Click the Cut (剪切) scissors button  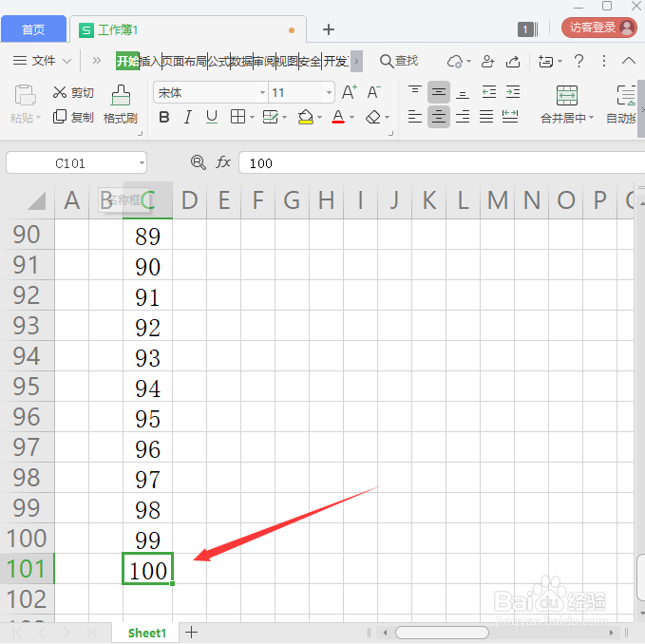tap(73, 92)
